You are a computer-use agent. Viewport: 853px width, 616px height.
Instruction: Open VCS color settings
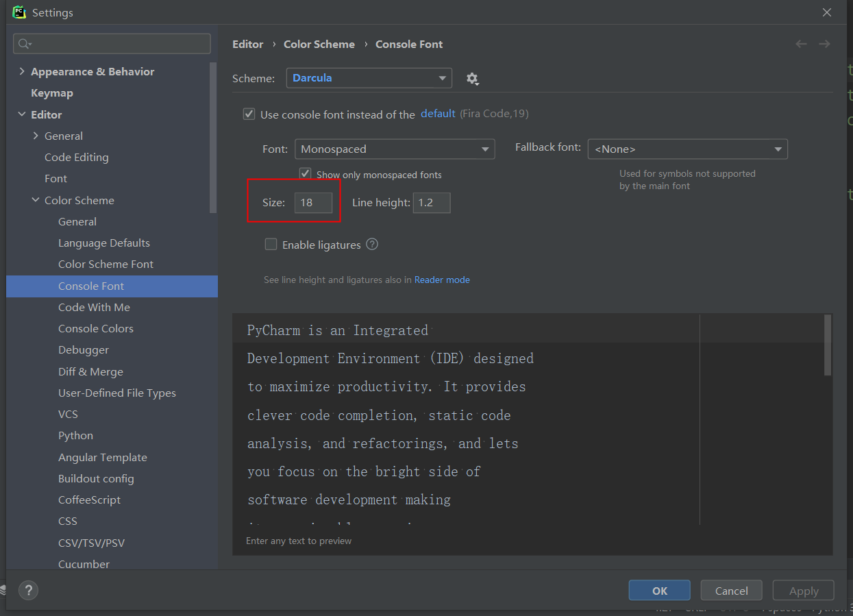click(68, 414)
